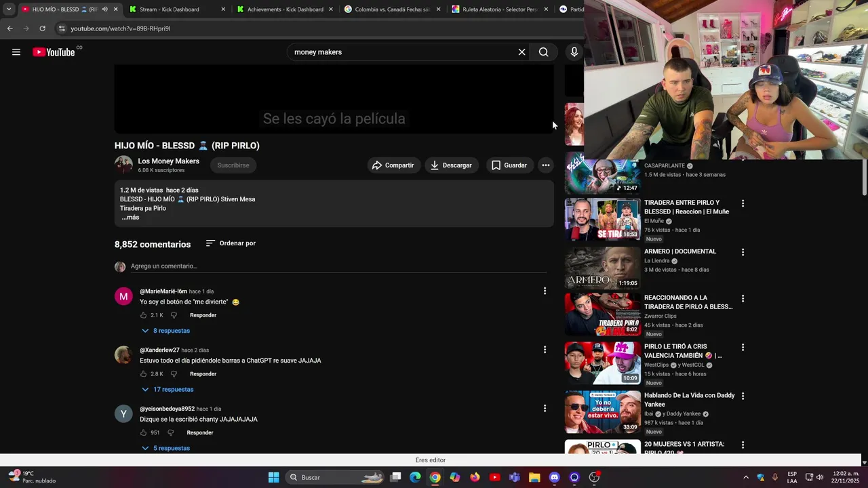Reply to the @MarieMariē-l6m comment
The image size is (868, 488).
pyautogui.click(x=203, y=315)
